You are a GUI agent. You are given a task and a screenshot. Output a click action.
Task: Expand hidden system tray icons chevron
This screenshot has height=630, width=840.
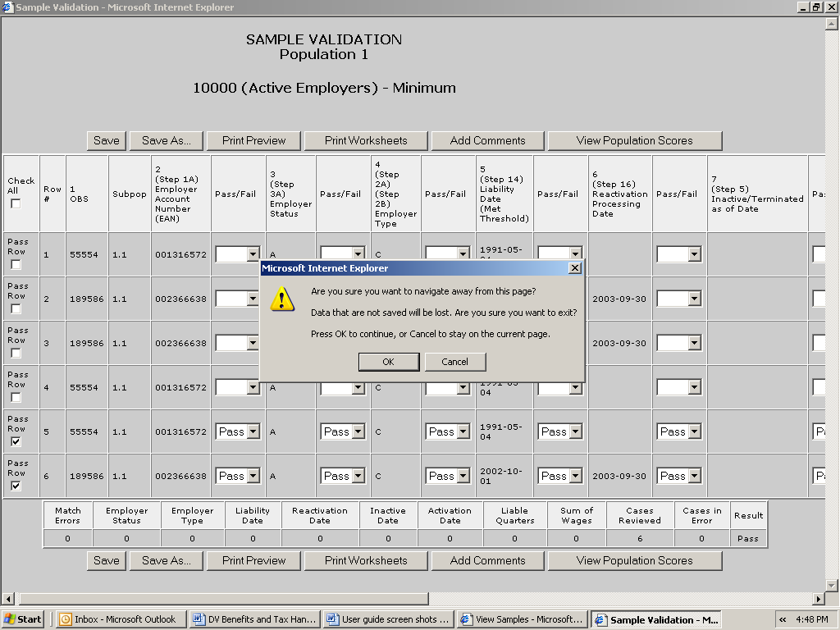783,619
